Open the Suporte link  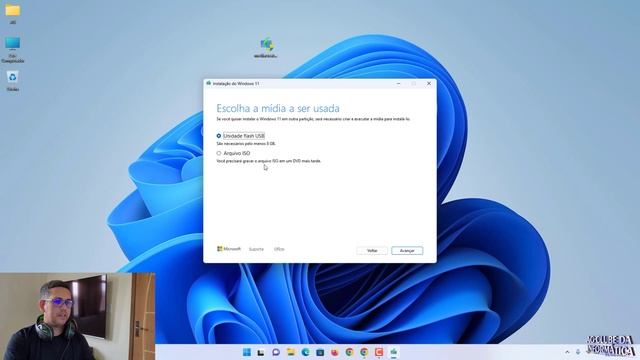[256, 249]
